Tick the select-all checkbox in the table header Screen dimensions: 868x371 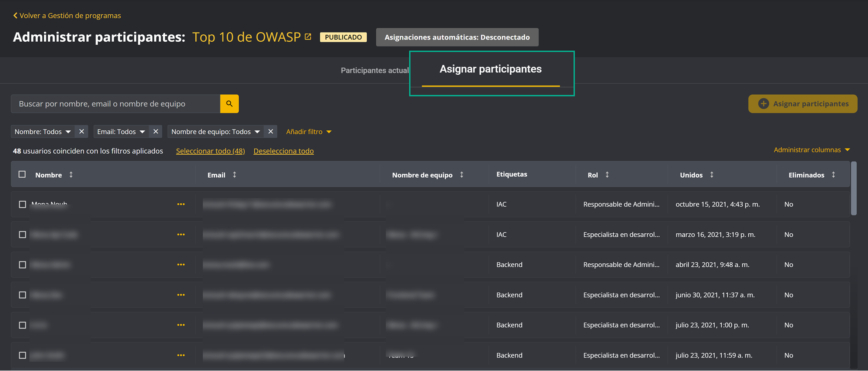pyautogui.click(x=22, y=174)
